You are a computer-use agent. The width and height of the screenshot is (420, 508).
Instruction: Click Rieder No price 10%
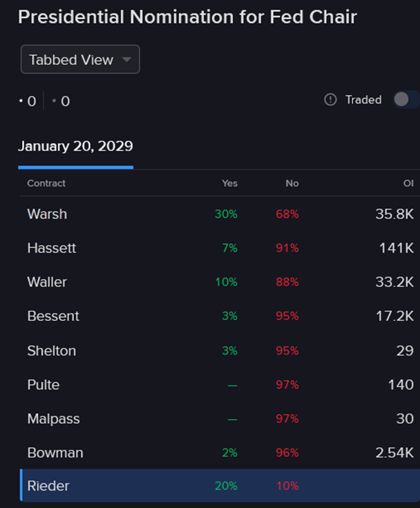click(288, 486)
